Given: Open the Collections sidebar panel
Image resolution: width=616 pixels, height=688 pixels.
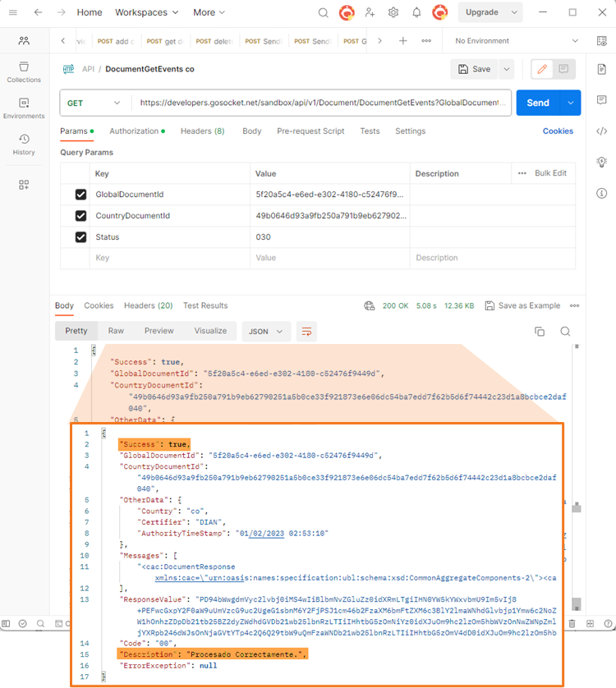Looking at the screenshot, I should (24, 72).
